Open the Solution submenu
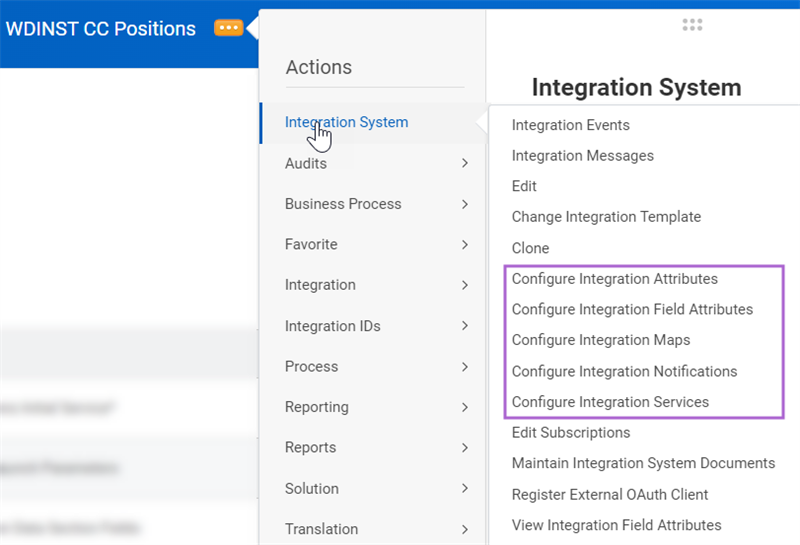This screenshot has height=545, width=800. tap(312, 488)
